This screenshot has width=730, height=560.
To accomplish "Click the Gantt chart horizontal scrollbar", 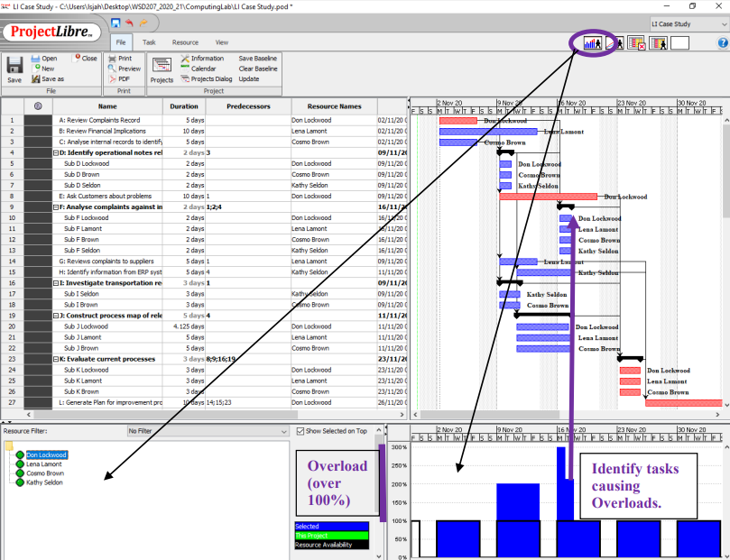I will click(490, 415).
